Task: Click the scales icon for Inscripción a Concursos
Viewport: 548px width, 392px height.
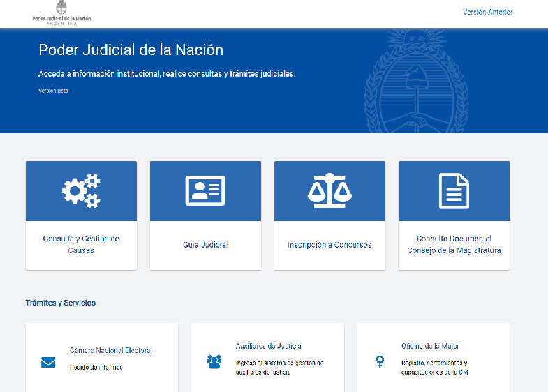Action: point(329,191)
